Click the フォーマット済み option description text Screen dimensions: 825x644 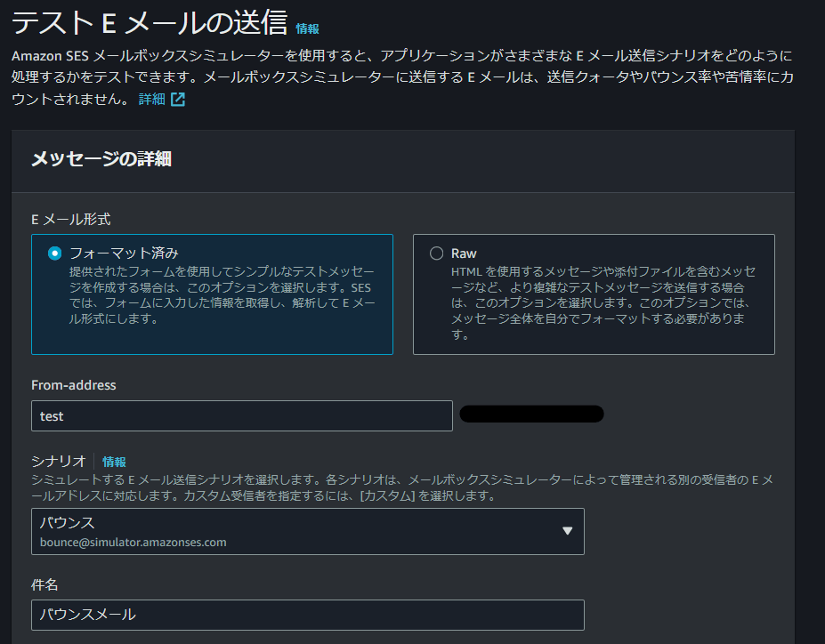click(x=222, y=295)
